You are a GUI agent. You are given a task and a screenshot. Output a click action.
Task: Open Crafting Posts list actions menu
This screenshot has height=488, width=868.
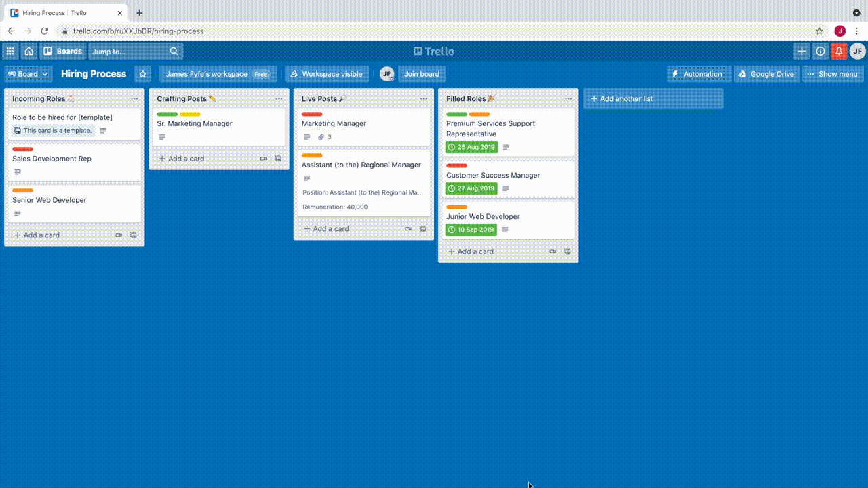(279, 99)
